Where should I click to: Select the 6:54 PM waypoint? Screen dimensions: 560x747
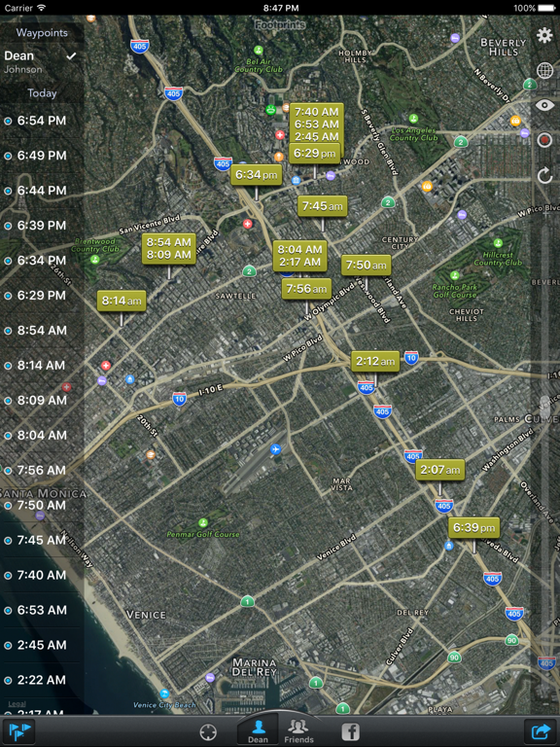point(42,121)
